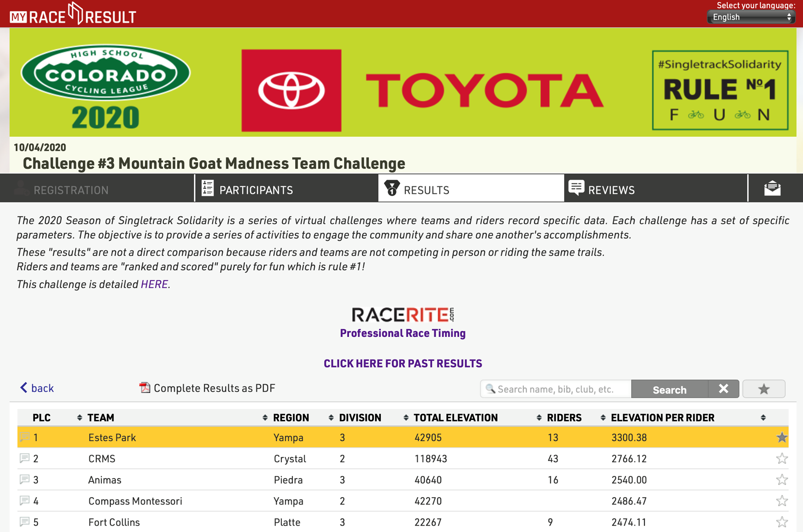Favorite the CRMS row star
This screenshot has height=532, width=803.
782,458
